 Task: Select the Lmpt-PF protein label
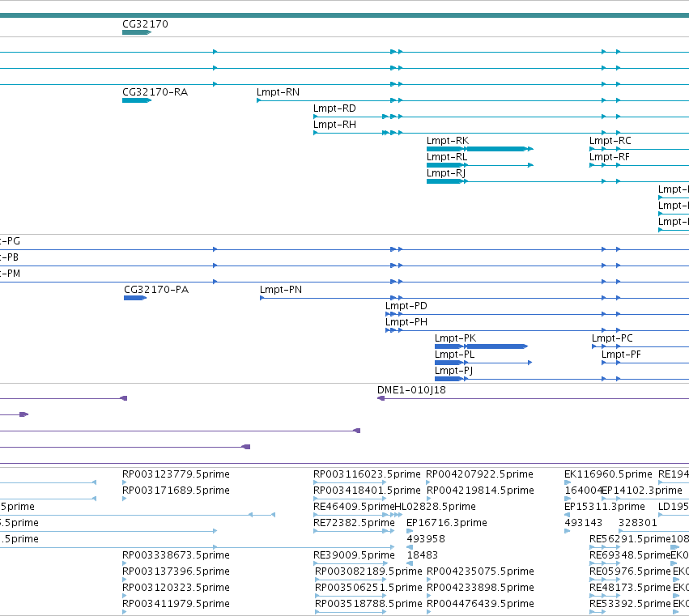(x=621, y=355)
